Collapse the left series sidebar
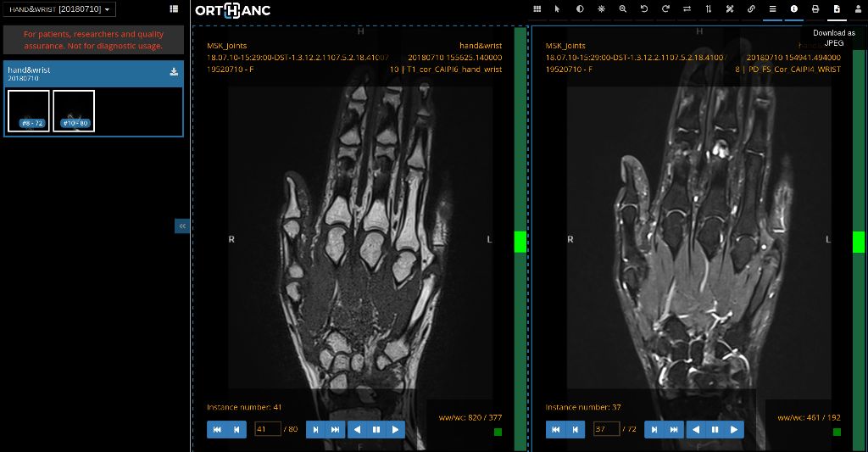This screenshot has width=868, height=452. (x=182, y=226)
